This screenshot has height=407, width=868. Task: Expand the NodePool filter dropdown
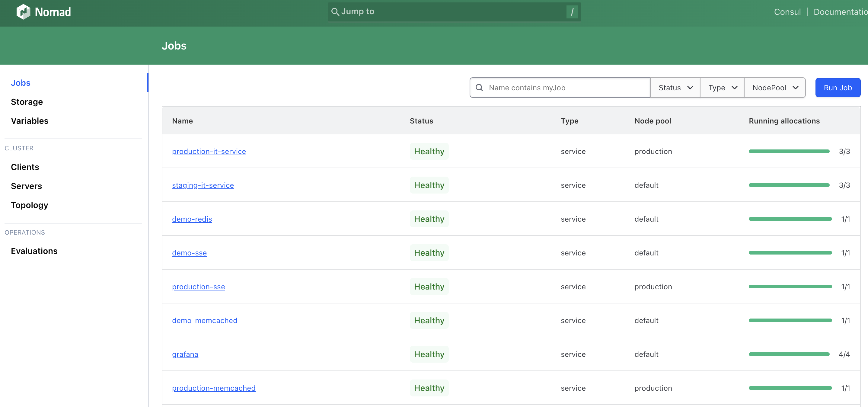point(775,88)
